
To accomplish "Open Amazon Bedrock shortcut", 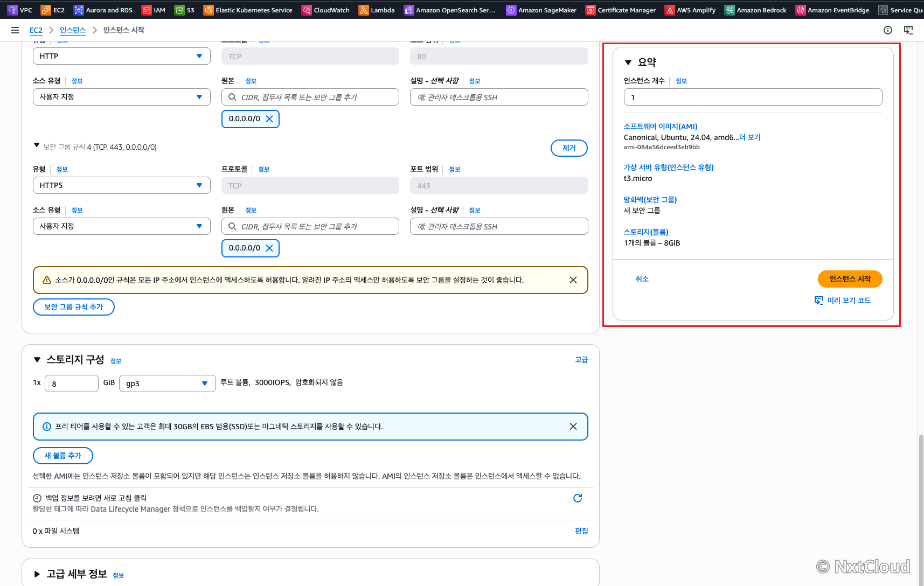I will [755, 10].
